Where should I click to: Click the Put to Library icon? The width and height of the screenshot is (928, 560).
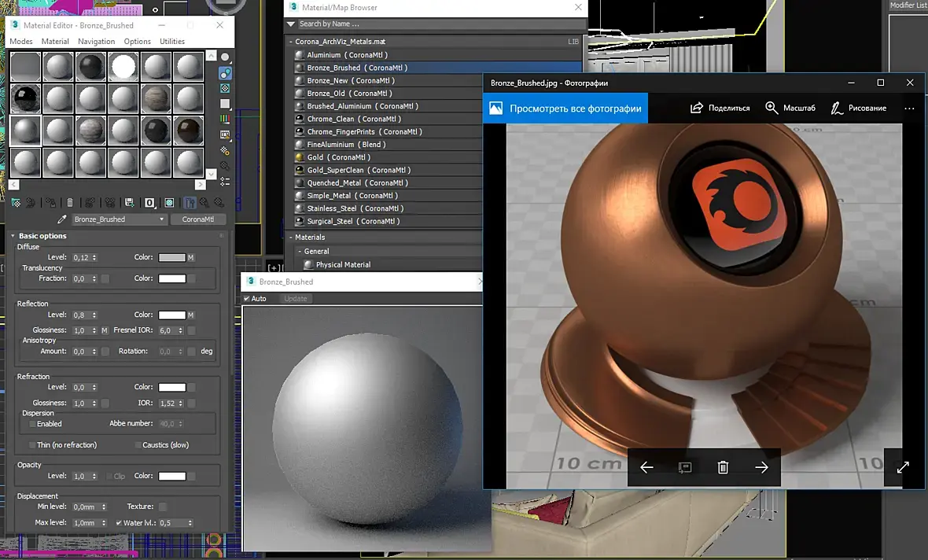[x=129, y=203]
